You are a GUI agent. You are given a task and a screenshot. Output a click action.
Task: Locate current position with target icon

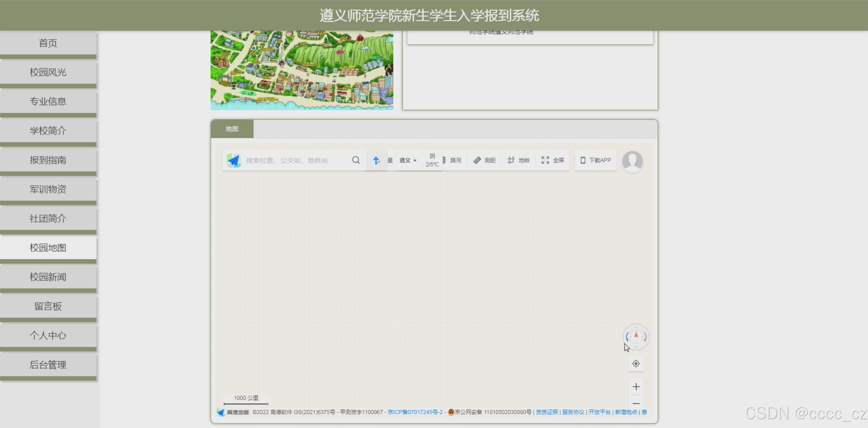tap(636, 363)
